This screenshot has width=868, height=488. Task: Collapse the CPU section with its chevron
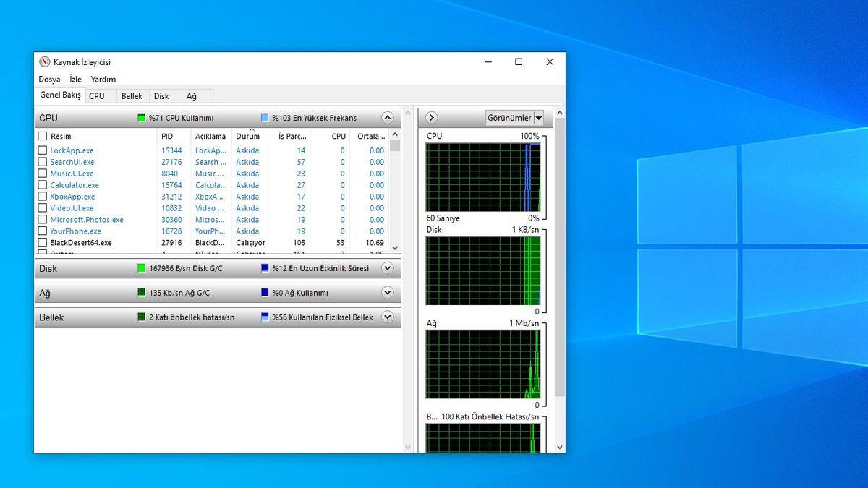(x=388, y=117)
